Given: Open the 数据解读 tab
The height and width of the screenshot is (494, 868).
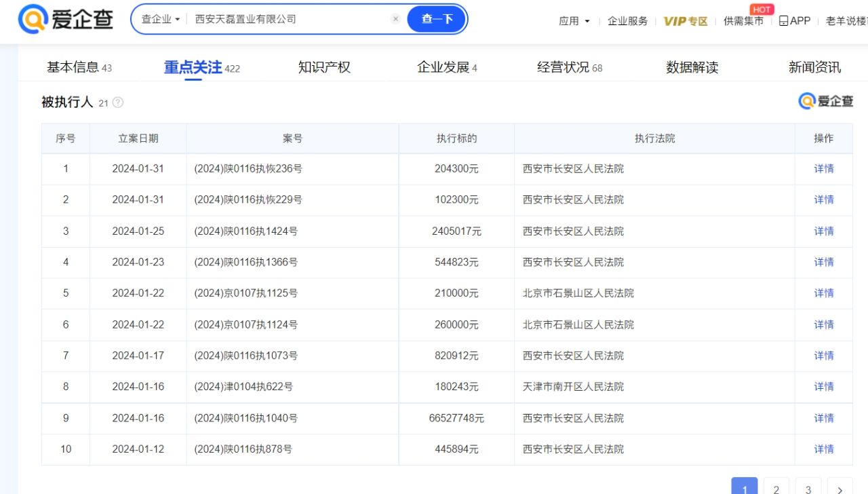Looking at the screenshot, I should (692, 67).
